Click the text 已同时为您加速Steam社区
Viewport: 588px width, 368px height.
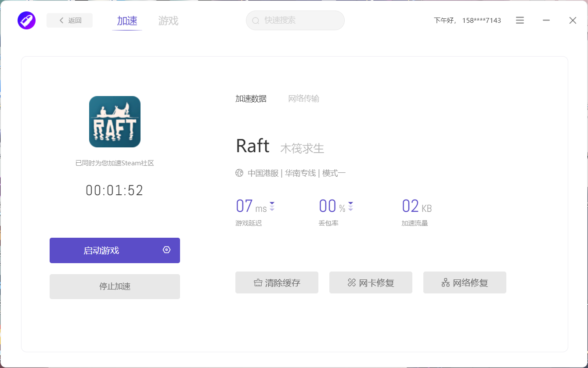115,163
